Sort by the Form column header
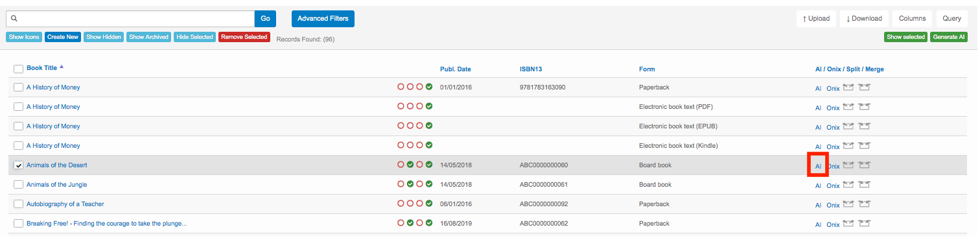980x236 pixels. 647,69
